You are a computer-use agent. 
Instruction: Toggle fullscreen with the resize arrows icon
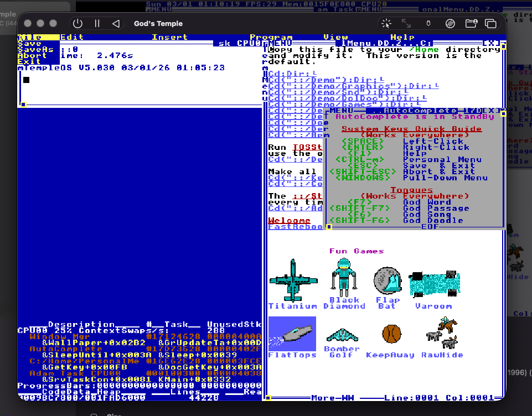[407, 23]
